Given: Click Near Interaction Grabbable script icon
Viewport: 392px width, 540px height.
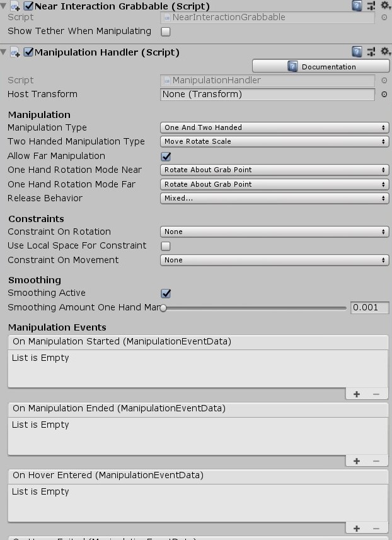Looking at the screenshot, I should [x=15, y=6].
